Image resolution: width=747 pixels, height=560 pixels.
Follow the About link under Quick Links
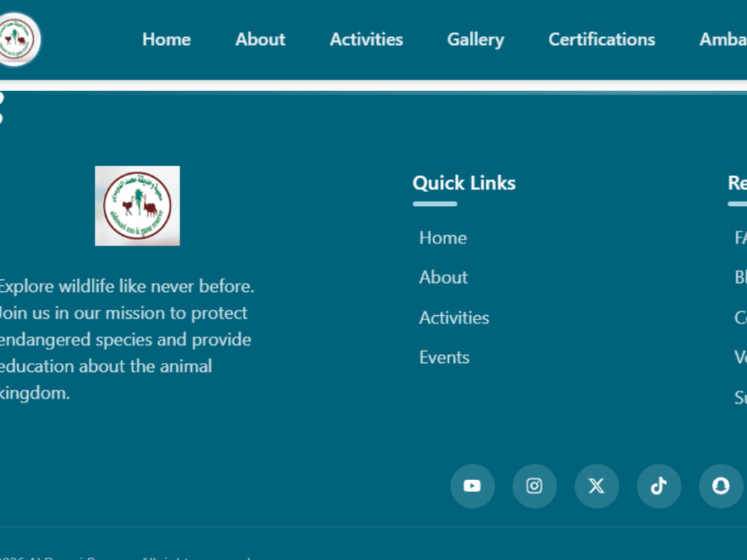444,277
